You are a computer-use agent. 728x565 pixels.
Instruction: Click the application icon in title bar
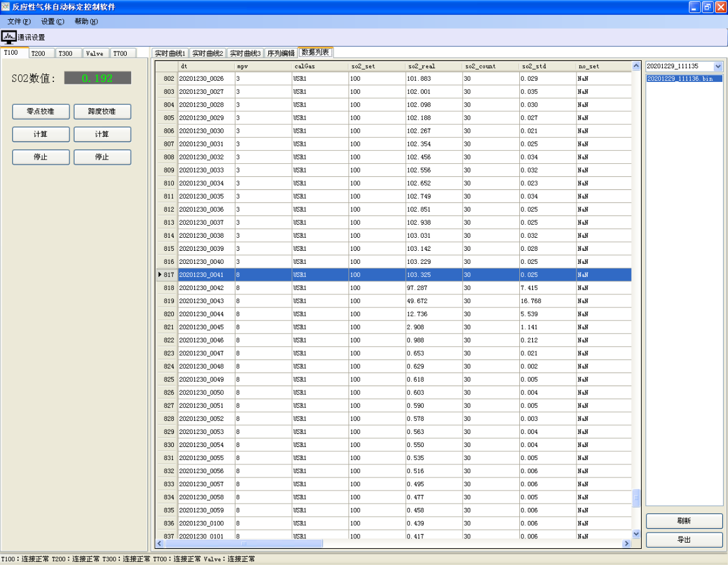6,7
